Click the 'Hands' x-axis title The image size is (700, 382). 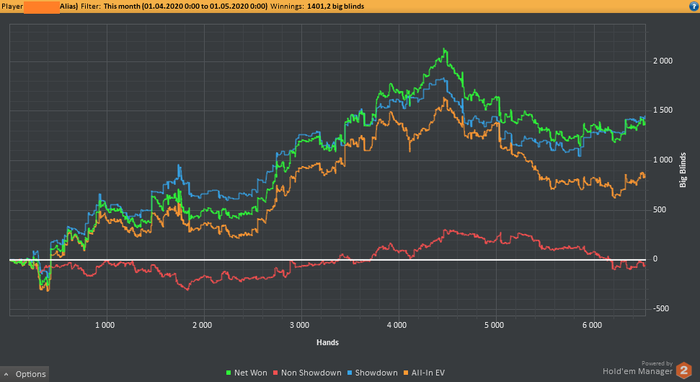pyautogui.click(x=328, y=342)
